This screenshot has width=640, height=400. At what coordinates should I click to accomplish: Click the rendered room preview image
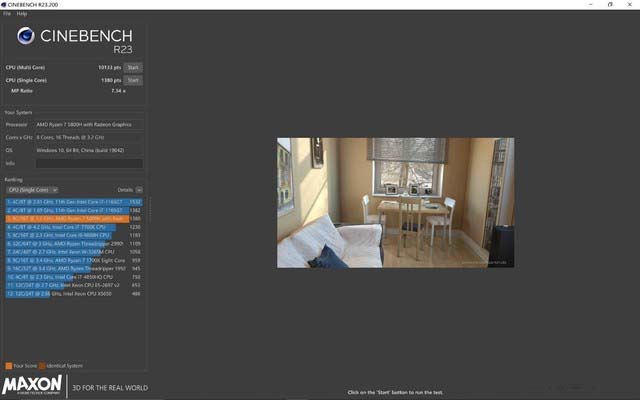coord(396,203)
